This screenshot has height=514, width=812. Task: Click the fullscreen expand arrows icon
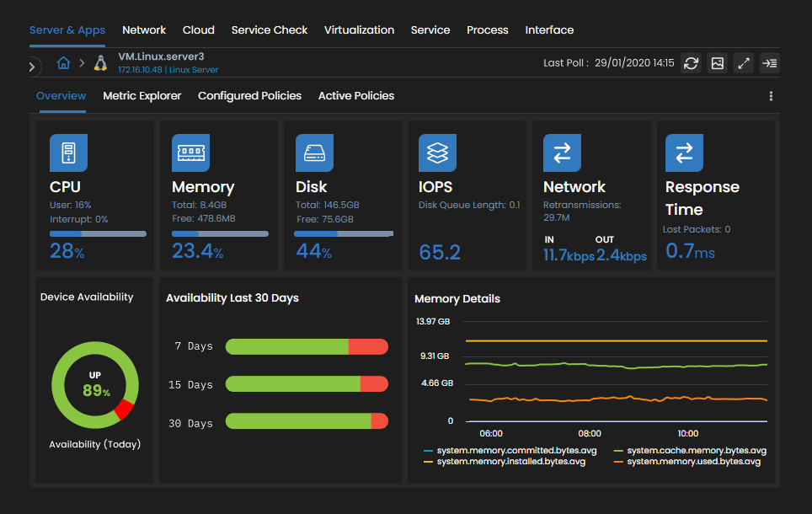pos(743,63)
